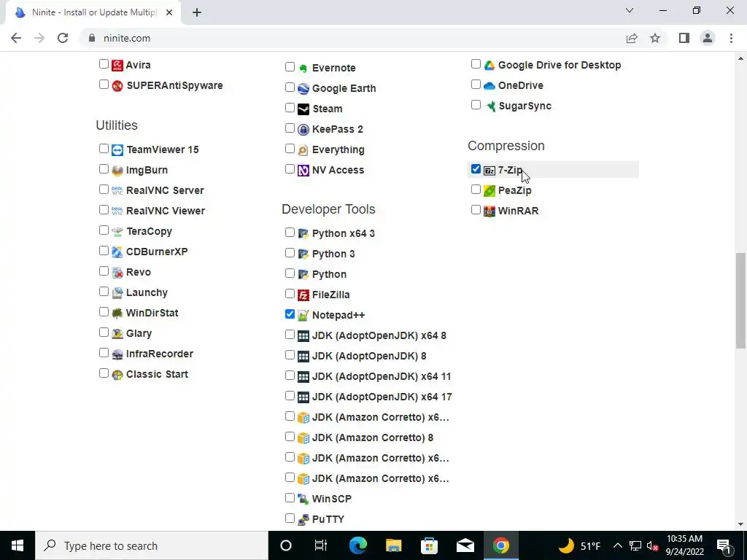Click the OneDrive cloud icon
The width and height of the screenshot is (747, 560).
click(x=489, y=86)
